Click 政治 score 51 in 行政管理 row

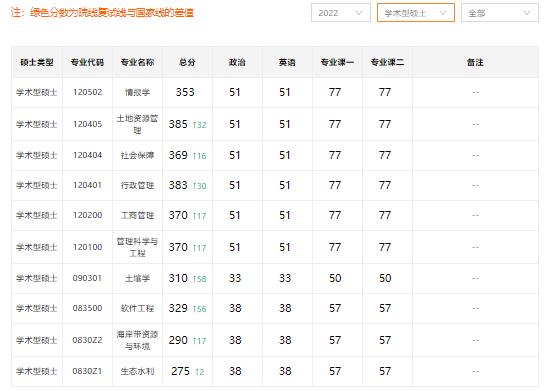click(235, 185)
